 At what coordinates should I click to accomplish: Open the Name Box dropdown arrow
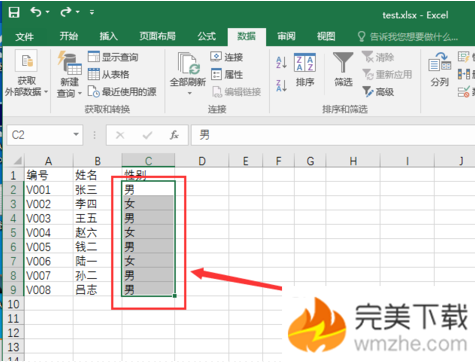click(x=76, y=135)
